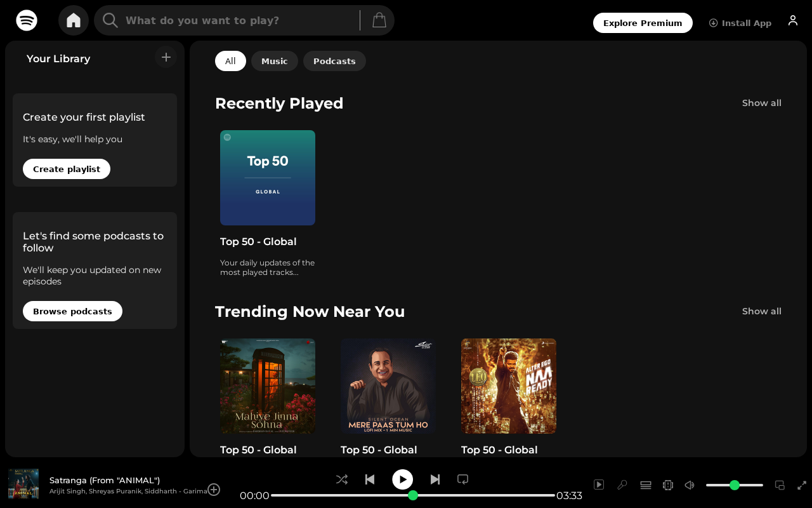Enter full screen mode icon
The width and height of the screenshot is (812, 508).
tap(802, 485)
